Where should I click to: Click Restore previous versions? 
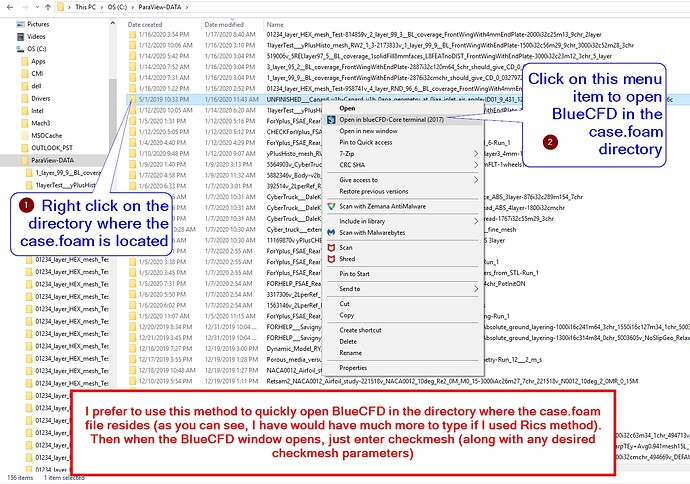374,191
